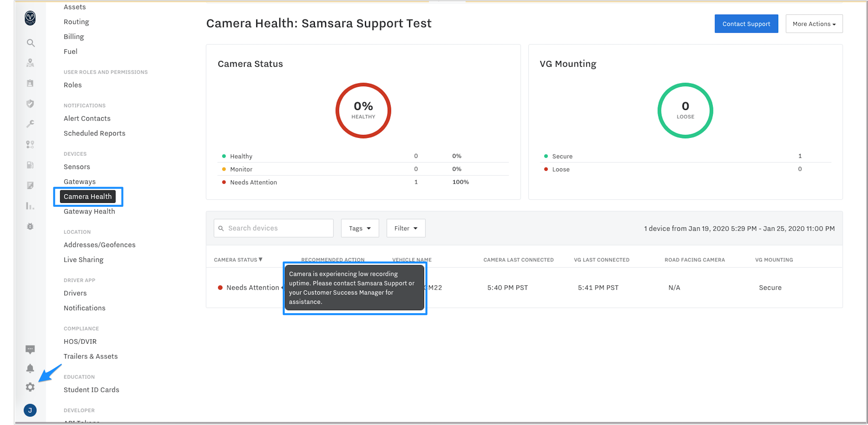Viewport: 868px width, 425px height.
Task: Click the Camera Last Connected column header
Action: 518,260
